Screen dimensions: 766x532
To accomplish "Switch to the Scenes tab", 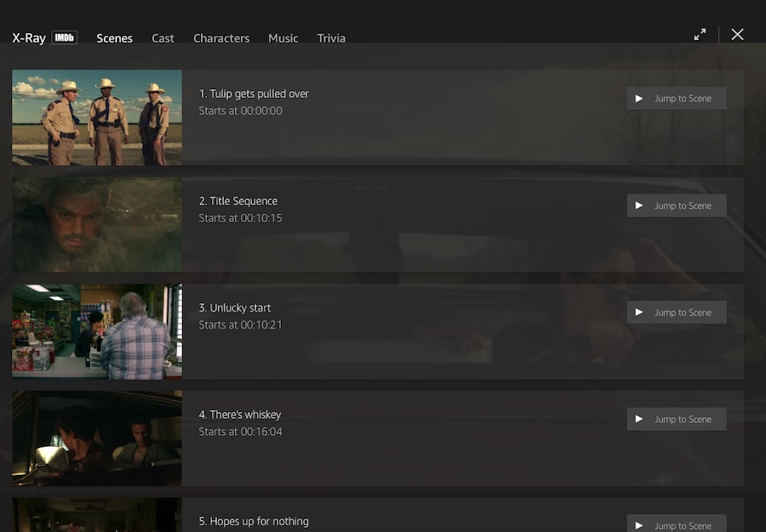I will tap(114, 38).
